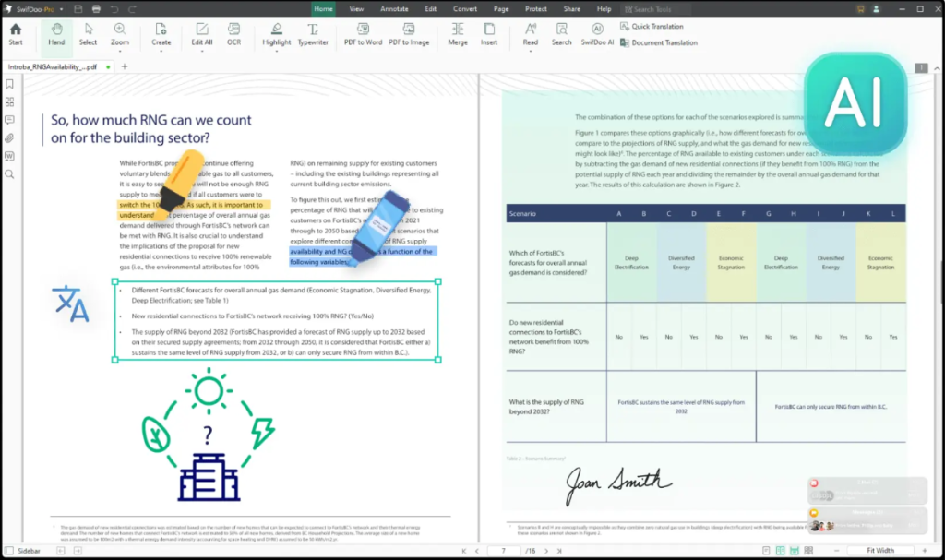Switch to the Annotate tab
The width and height of the screenshot is (945, 560).
pos(394,8)
